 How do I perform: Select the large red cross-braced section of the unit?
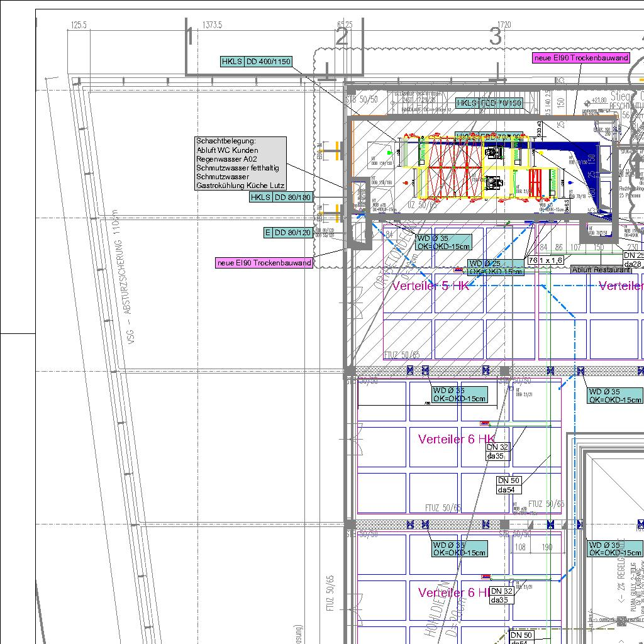pyautogui.click(x=453, y=168)
